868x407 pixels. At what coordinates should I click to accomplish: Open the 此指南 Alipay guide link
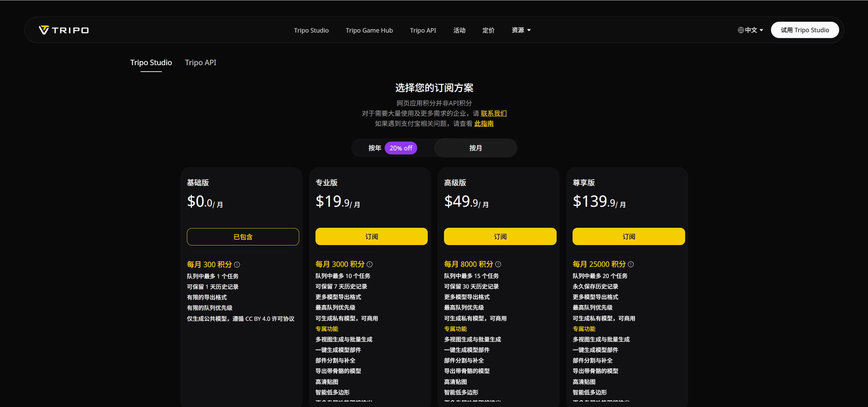click(484, 124)
